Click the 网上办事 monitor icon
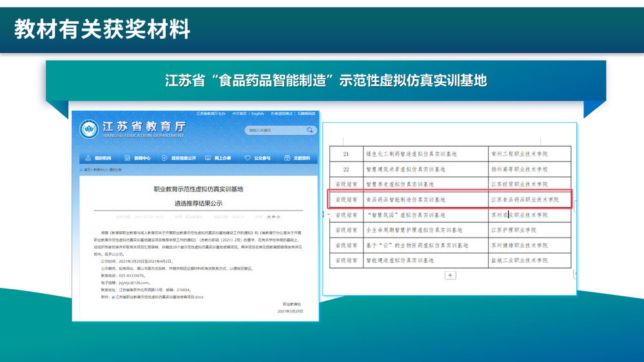The width and height of the screenshot is (644, 362). pos(209,158)
